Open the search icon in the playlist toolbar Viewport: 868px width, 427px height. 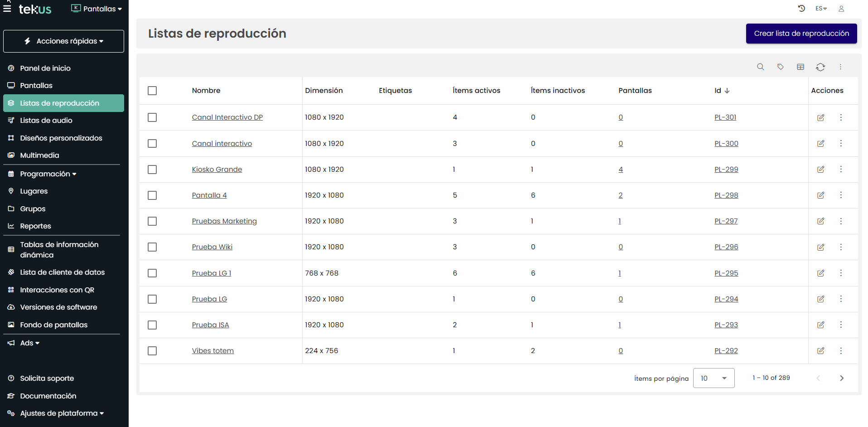[761, 67]
